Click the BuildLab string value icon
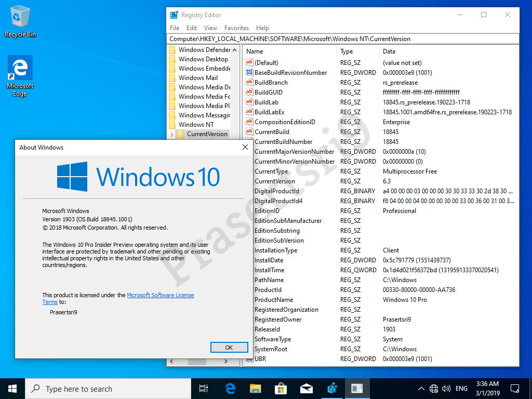532x399 pixels. [249, 102]
